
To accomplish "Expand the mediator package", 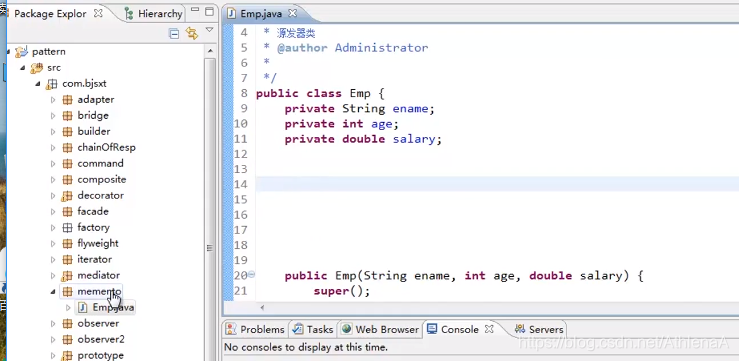I will (53, 276).
